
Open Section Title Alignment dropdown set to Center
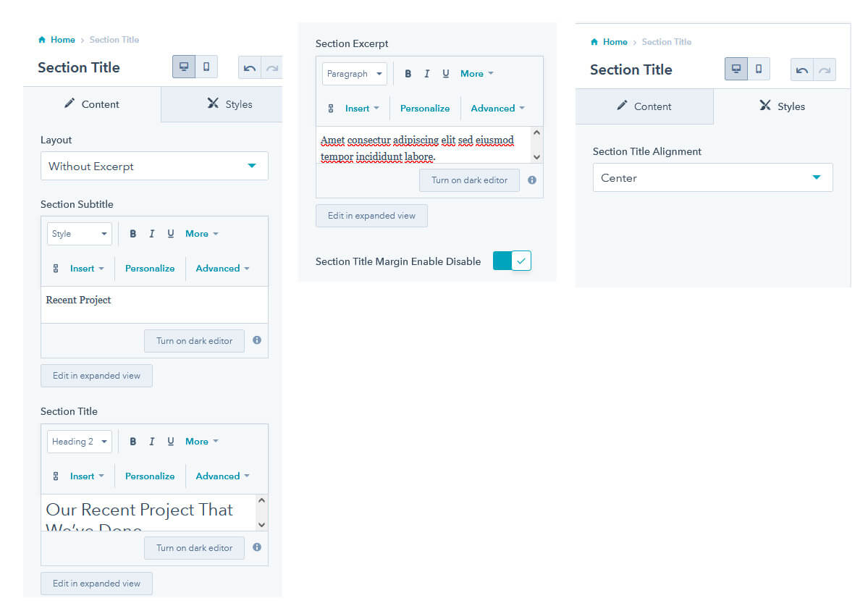(712, 178)
